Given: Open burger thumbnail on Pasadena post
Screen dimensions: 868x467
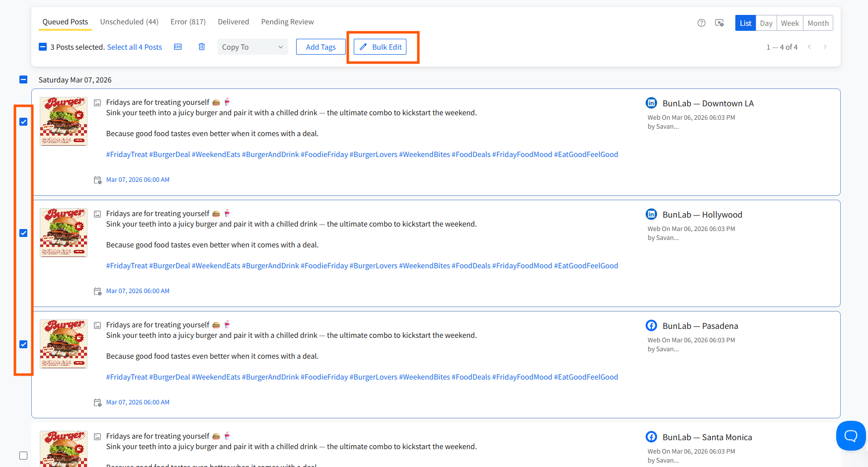Looking at the screenshot, I should [x=64, y=344].
